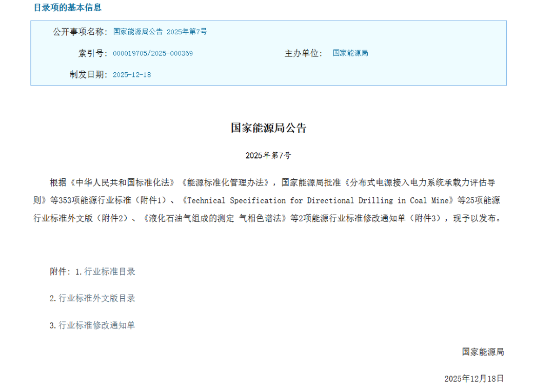
Task: Open attachment link 行业标准目录
Action: pos(110,272)
